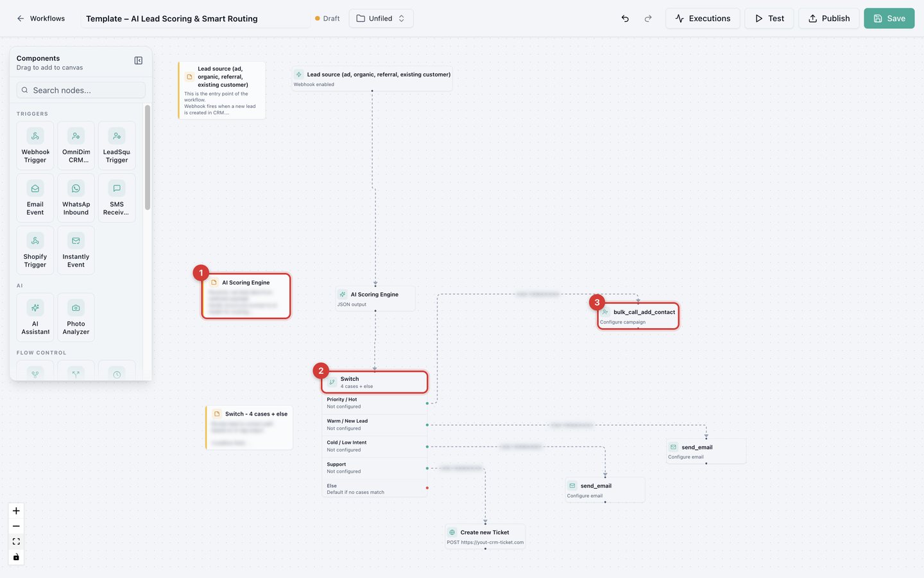Viewport: 924px width, 578px height.
Task: Zoom out of the canvas
Action: click(16, 527)
